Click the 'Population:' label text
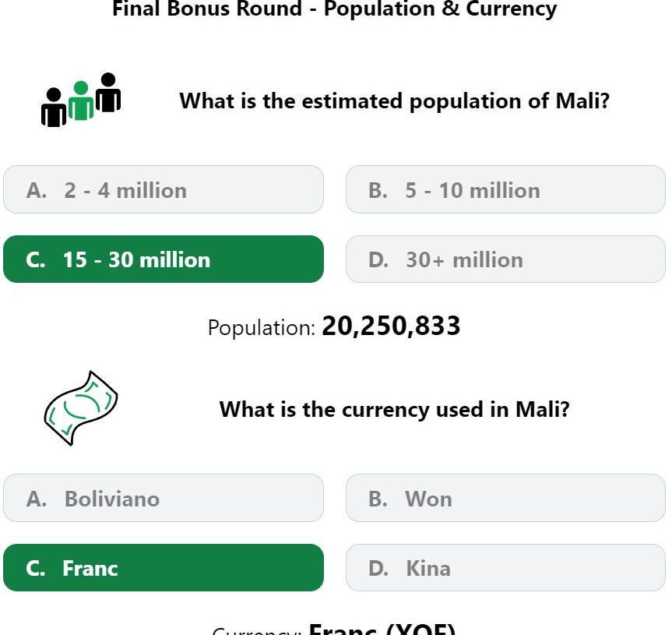The width and height of the screenshot is (672, 635). pos(262,328)
